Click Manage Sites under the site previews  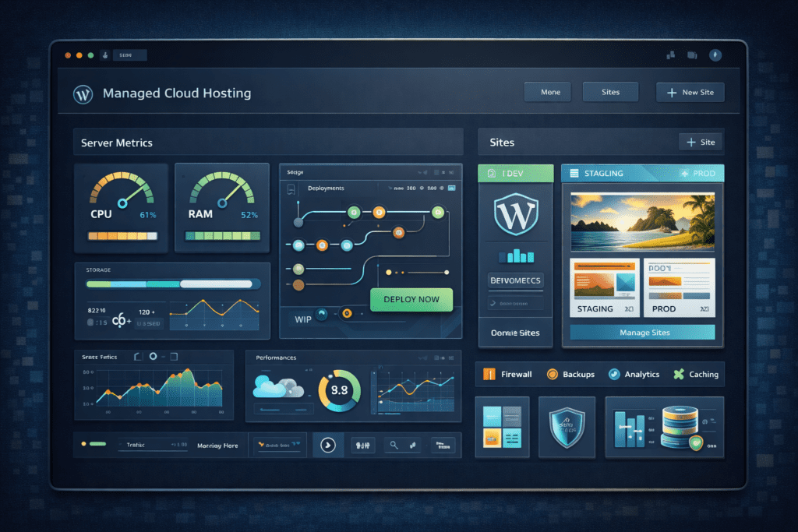(x=641, y=333)
